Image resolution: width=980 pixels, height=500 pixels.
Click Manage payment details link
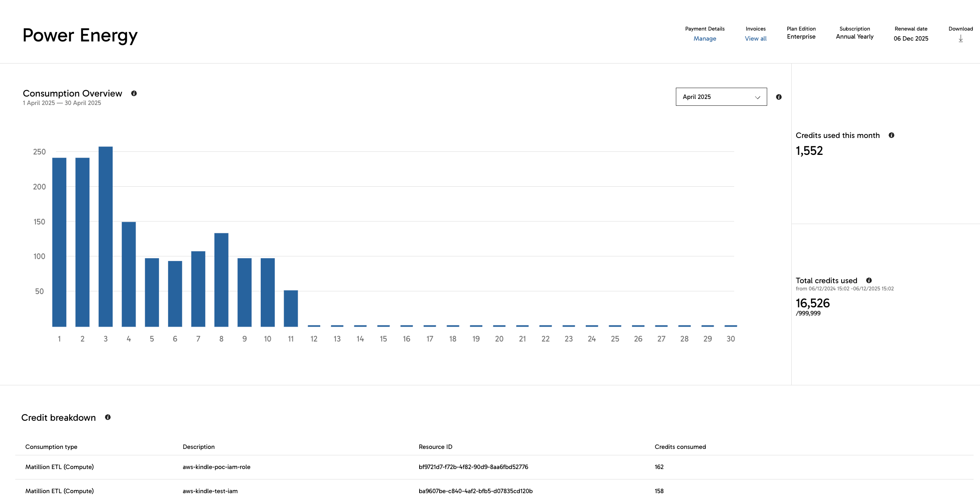[705, 39]
